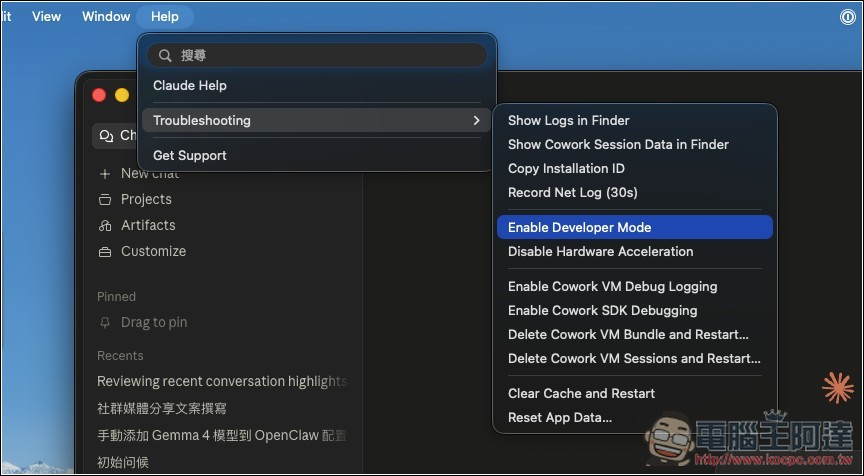Select Enable Cowork VM Debug Logging
864x476 pixels.
[613, 286]
